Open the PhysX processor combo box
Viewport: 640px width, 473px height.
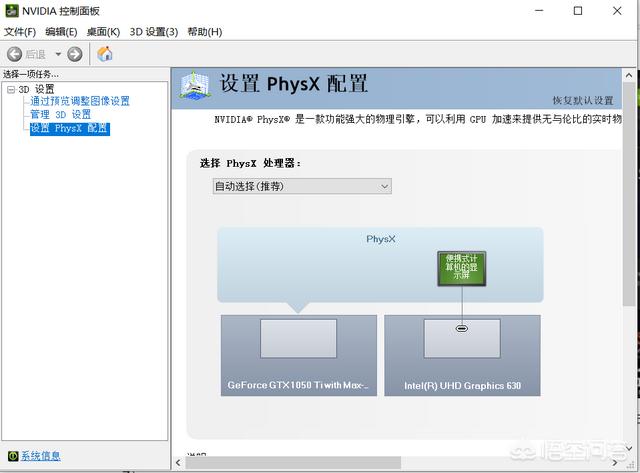pyautogui.click(x=302, y=186)
